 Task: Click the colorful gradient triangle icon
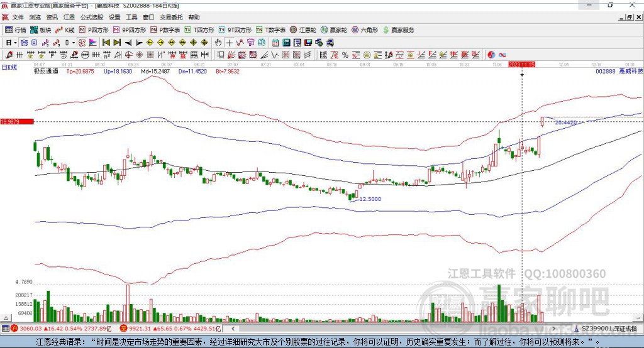(93, 43)
